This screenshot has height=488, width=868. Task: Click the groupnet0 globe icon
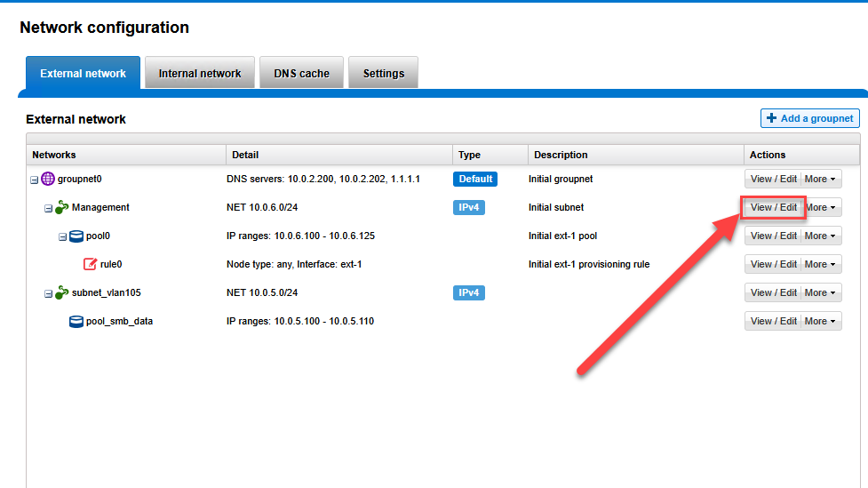tap(48, 179)
